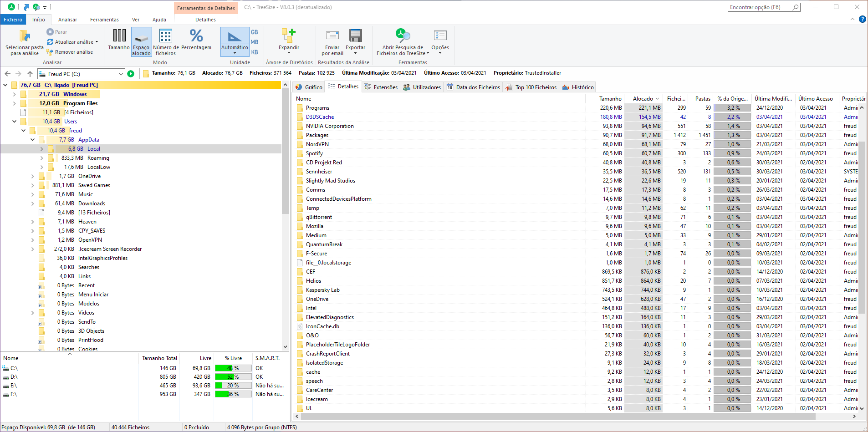Show Número de ficheiros mode

[x=166, y=42]
